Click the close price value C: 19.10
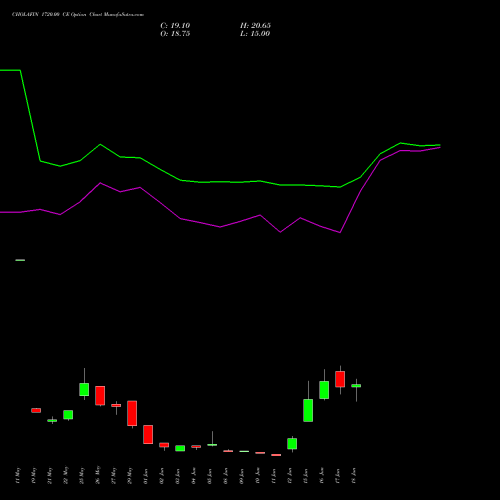The width and height of the screenshot is (500, 500). 175,26
